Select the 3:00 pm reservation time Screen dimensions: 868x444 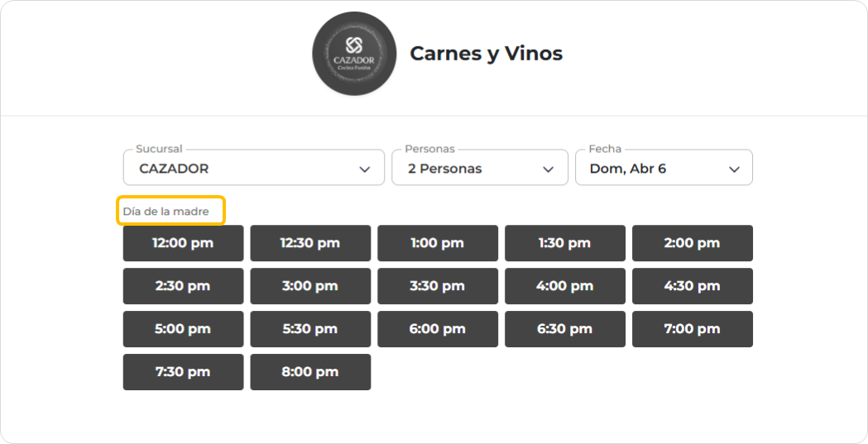point(310,286)
